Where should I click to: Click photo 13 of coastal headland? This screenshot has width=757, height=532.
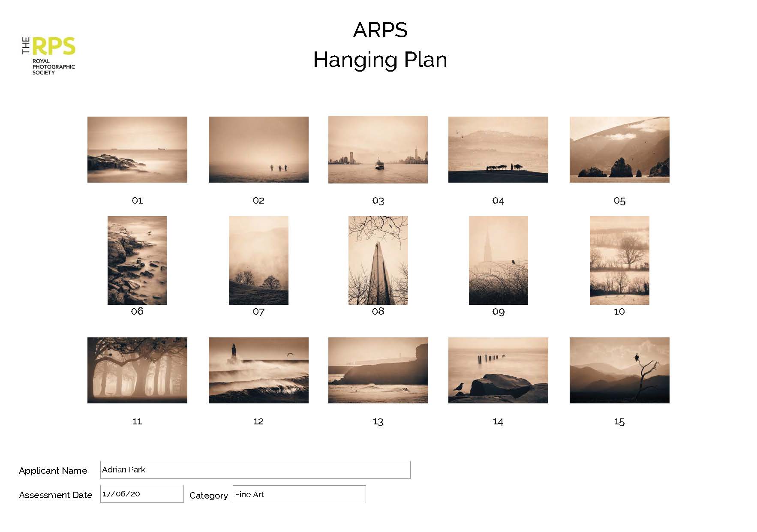(378, 370)
